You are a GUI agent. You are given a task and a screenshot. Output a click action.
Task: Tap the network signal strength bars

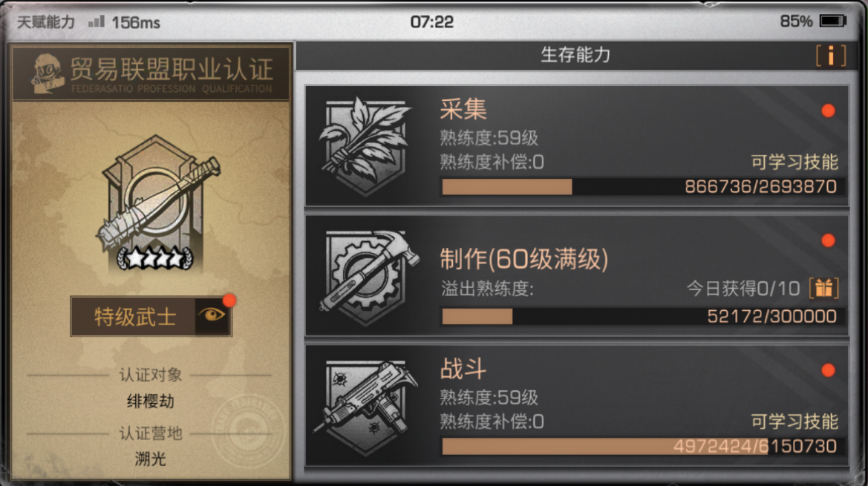[97, 22]
